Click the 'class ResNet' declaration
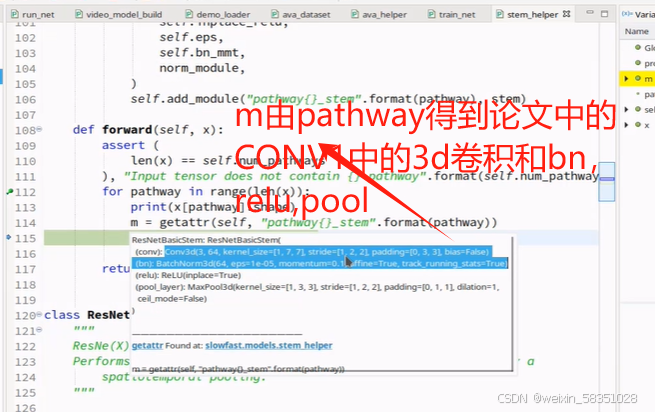 click(x=87, y=315)
